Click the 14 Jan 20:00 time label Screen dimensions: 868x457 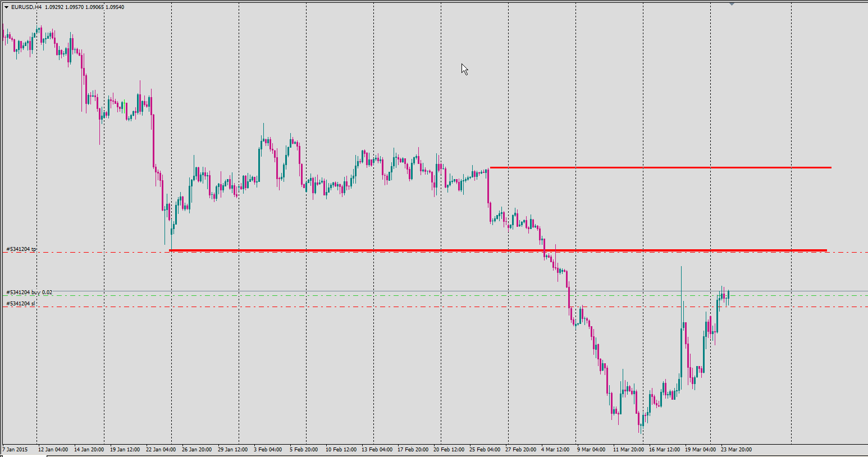click(x=89, y=449)
